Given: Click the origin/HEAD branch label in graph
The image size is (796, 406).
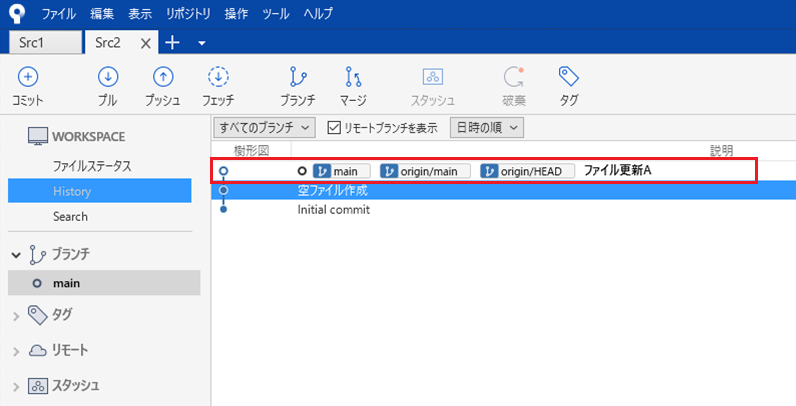Looking at the screenshot, I should pyautogui.click(x=527, y=171).
